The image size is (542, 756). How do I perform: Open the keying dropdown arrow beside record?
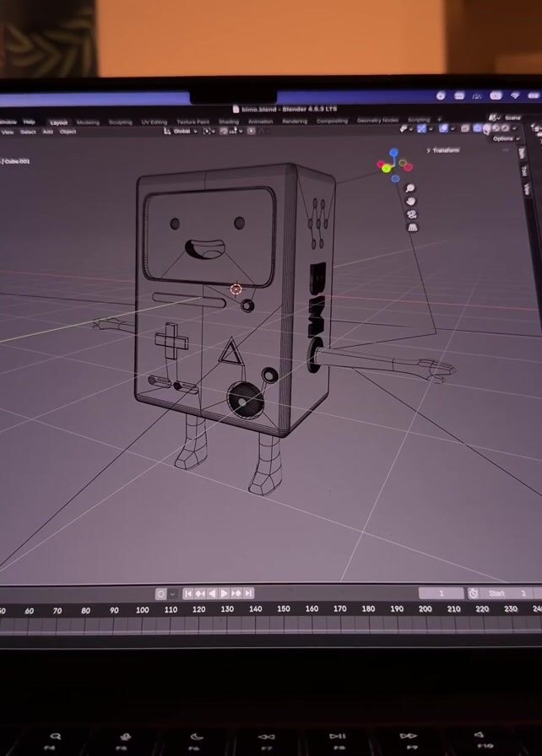(x=173, y=594)
